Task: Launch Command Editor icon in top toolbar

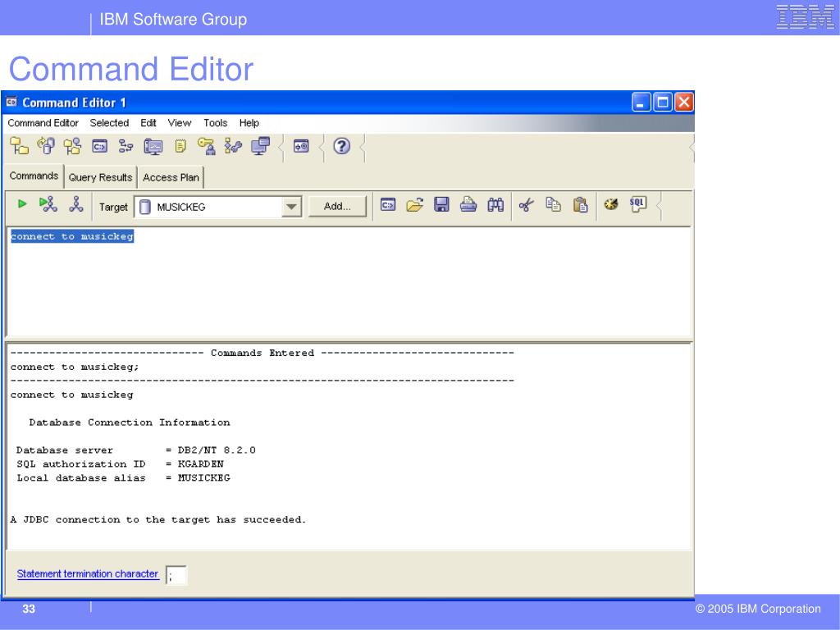Action: click(x=99, y=146)
